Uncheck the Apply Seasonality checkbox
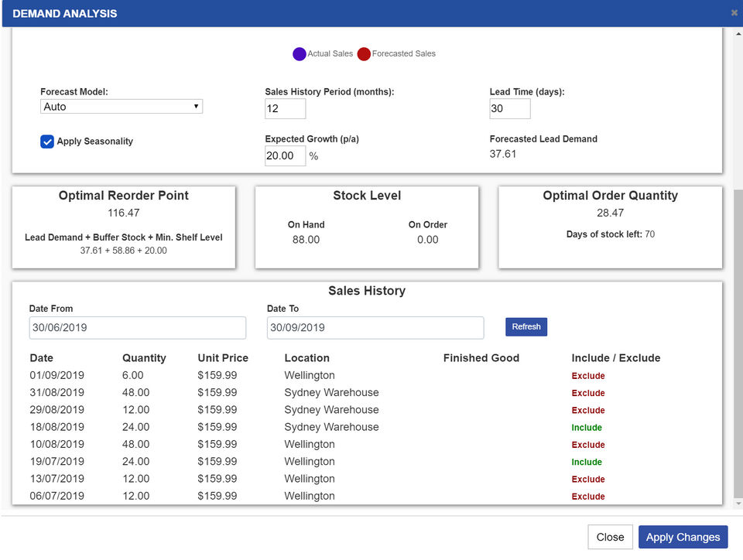 coord(47,142)
